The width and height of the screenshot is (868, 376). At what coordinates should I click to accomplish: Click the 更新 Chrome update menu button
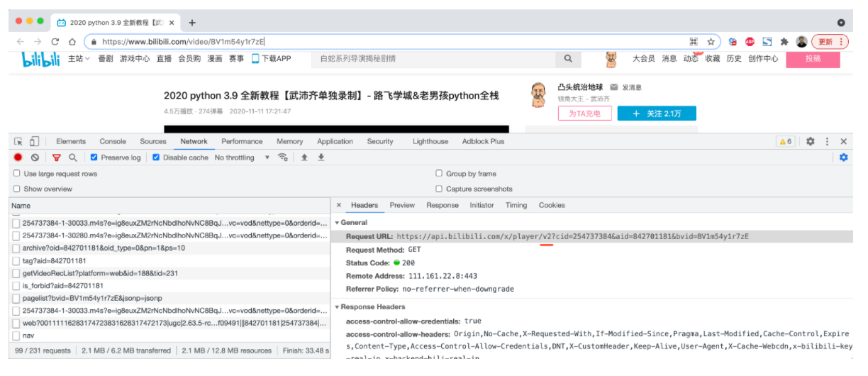829,42
